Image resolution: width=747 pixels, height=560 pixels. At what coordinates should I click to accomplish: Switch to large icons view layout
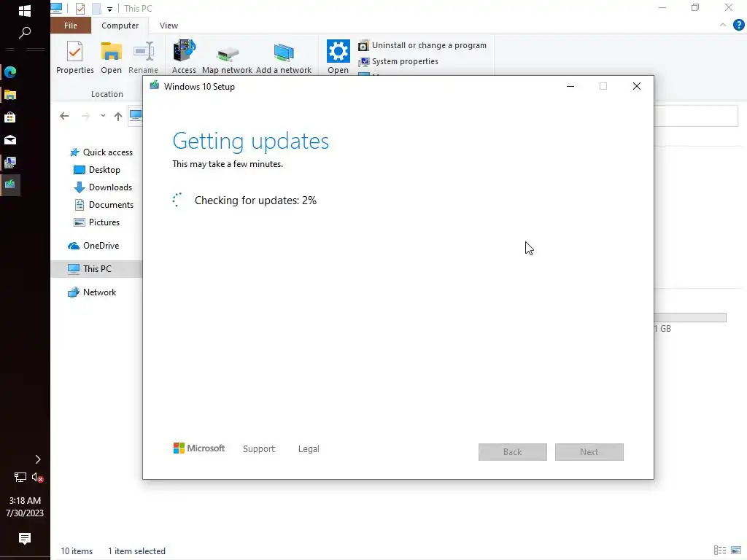click(x=736, y=551)
